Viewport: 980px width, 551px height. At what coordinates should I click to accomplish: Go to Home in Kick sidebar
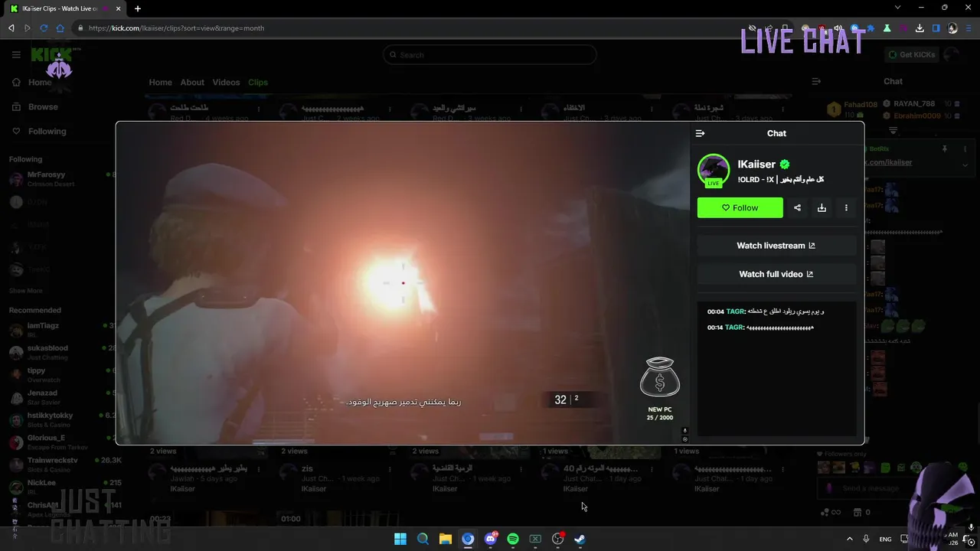pyautogui.click(x=32, y=82)
